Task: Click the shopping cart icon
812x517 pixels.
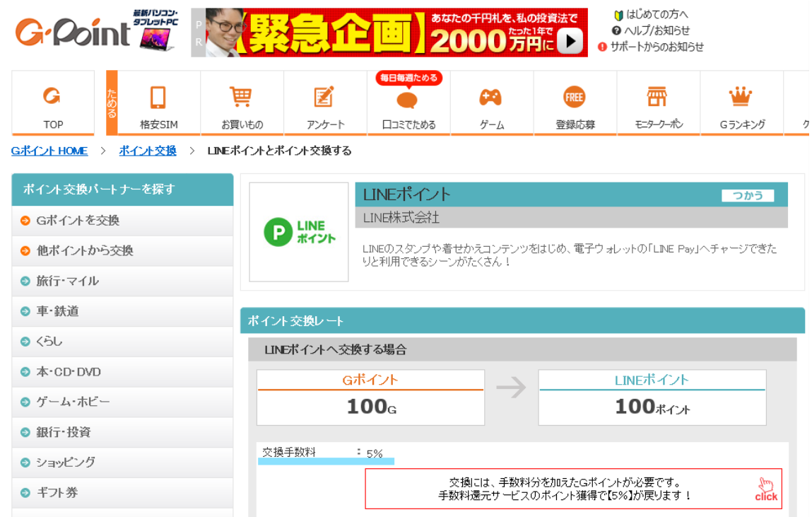Action: (241, 97)
